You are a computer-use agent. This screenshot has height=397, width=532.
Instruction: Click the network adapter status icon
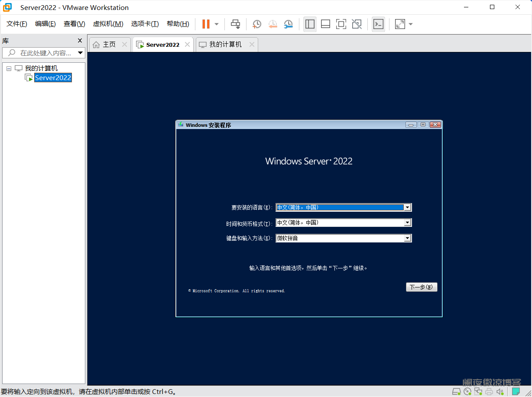[x=478, y=391]
